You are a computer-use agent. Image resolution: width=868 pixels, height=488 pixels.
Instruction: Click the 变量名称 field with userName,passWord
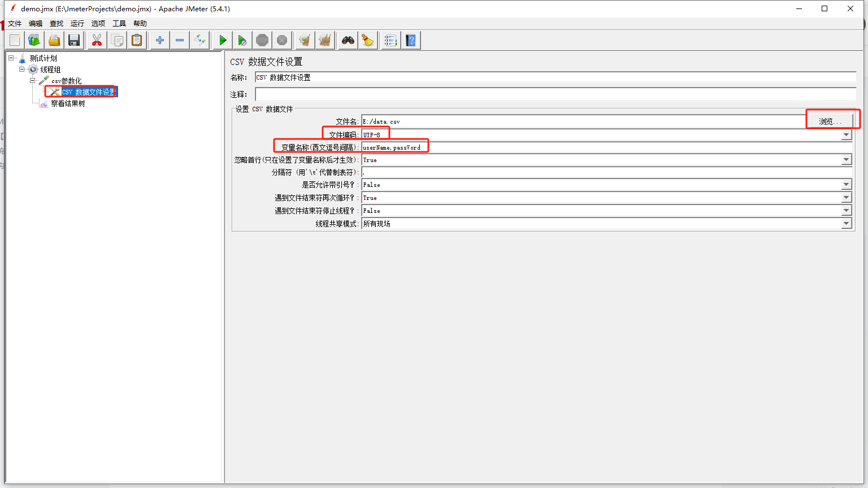coord(606,147)
